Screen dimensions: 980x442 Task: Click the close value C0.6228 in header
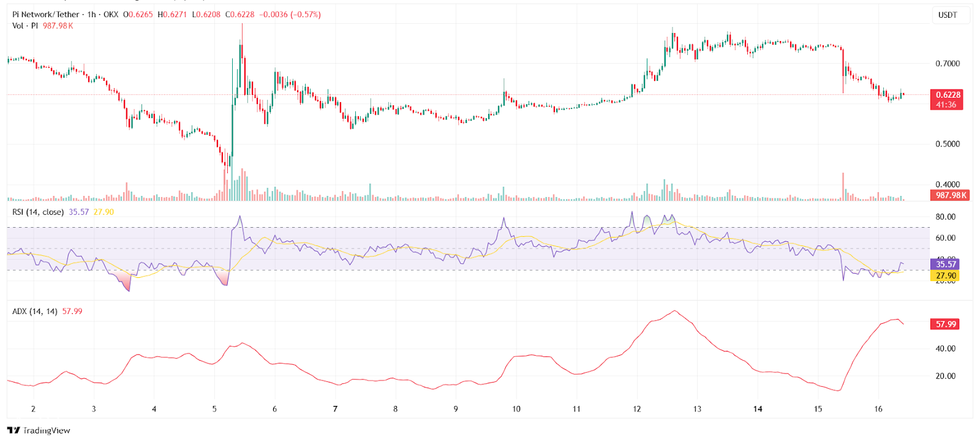coord(240,14)
